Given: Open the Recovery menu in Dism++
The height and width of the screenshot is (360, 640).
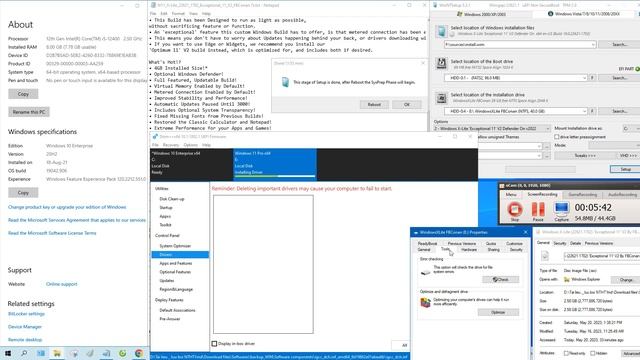Looking at the screenshot, I should pyautogui.click(x=171, y=145).
